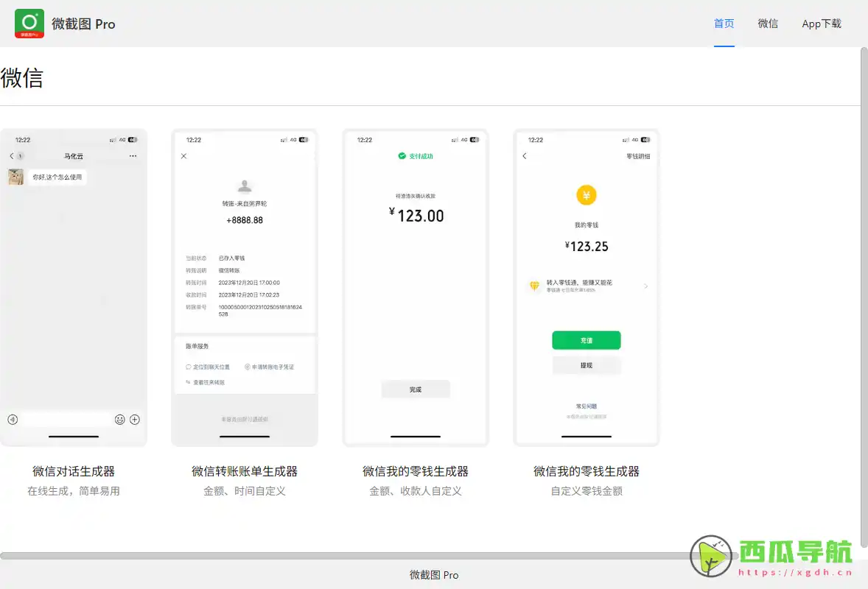Click the chat message input field

tap(66, 419)
